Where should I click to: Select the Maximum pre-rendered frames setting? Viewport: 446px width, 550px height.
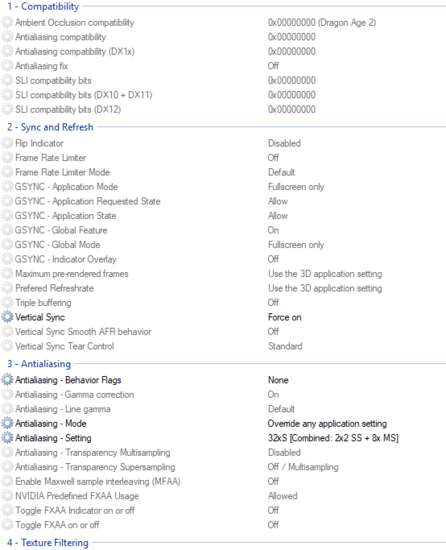223,274
